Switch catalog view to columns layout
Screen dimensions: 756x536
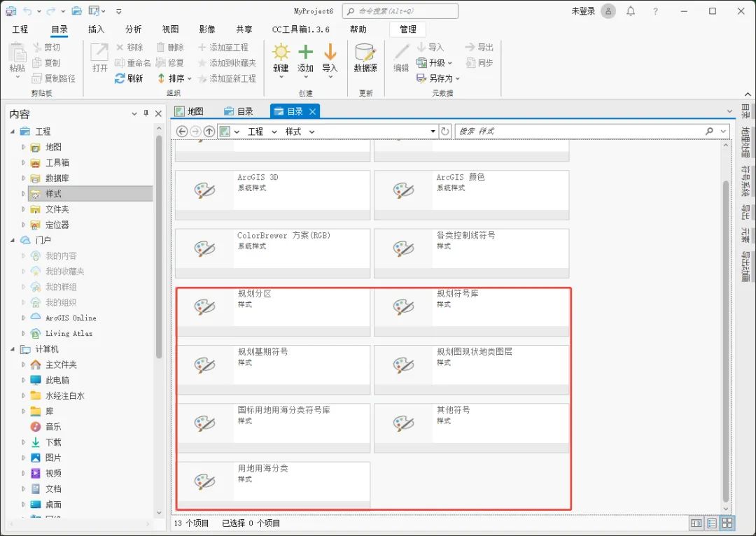tap(696, 523)
